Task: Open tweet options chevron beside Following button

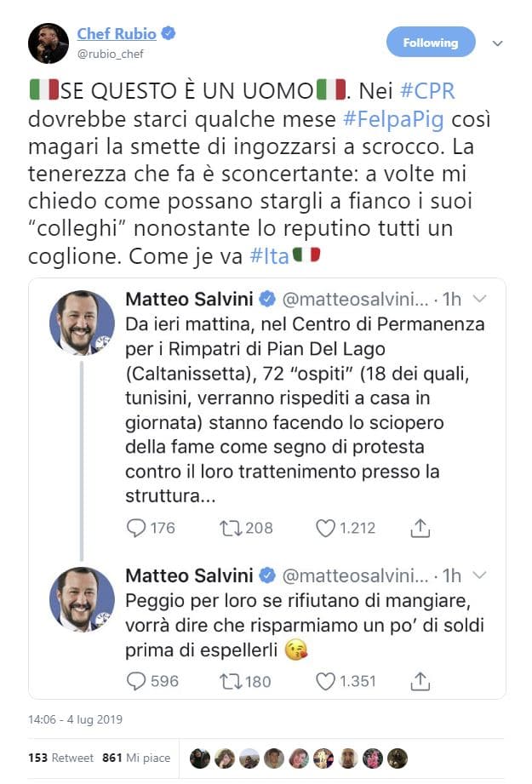Action: coord(498,43)
